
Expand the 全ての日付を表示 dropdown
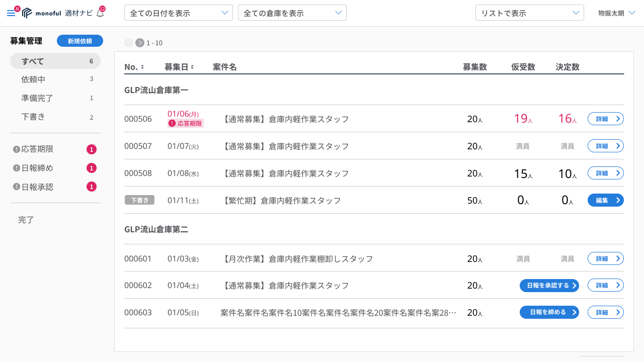[178, 13]
